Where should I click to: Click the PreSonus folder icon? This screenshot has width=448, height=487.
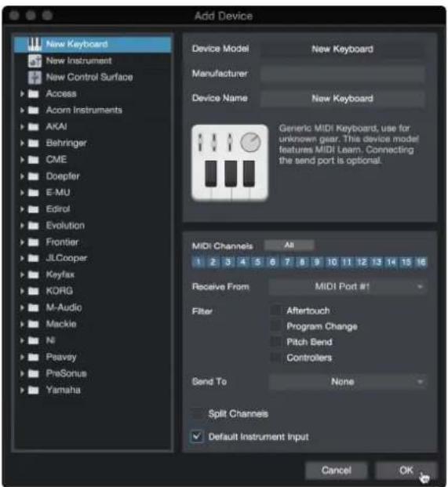(x=33, y=373)
